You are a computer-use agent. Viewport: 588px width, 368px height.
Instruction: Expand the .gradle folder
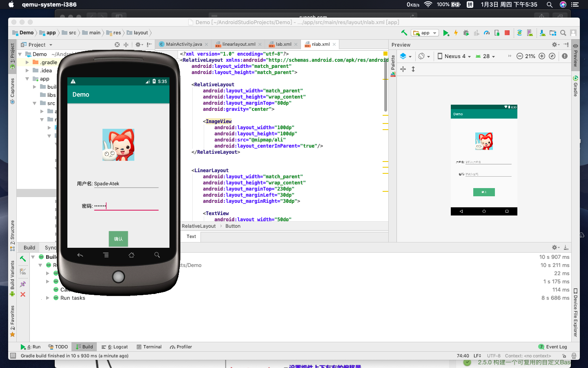tap(27, 62)
